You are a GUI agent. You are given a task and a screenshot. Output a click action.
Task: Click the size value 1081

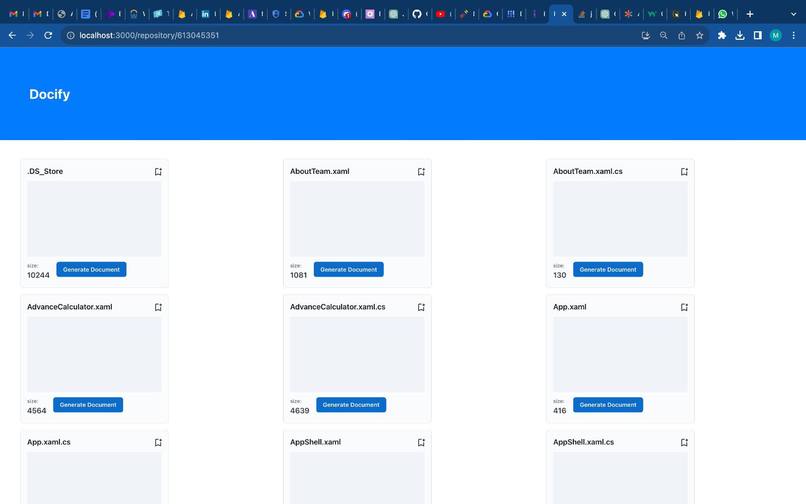tap(299, 275)
